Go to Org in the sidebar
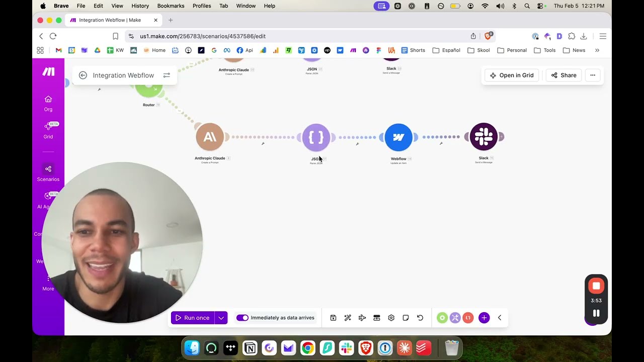The height and width of the screenshot is (362, 644). pos(48,103)
